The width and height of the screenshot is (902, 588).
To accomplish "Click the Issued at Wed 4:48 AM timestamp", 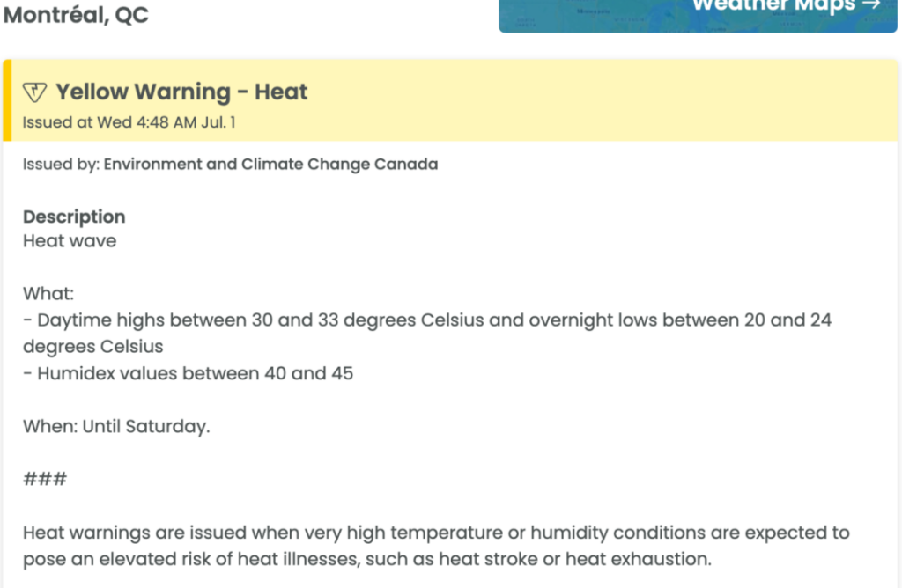I will pyautogui.click(x=129, y=122).
